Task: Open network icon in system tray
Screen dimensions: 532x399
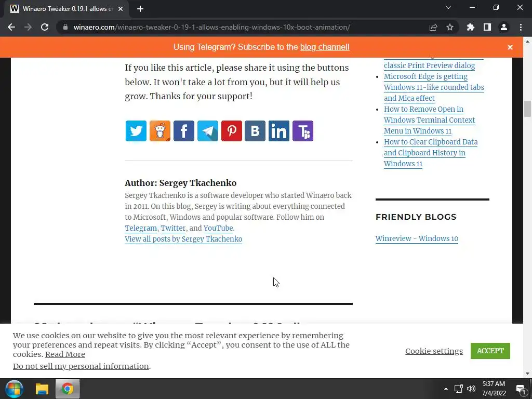Action: (459, 389)
